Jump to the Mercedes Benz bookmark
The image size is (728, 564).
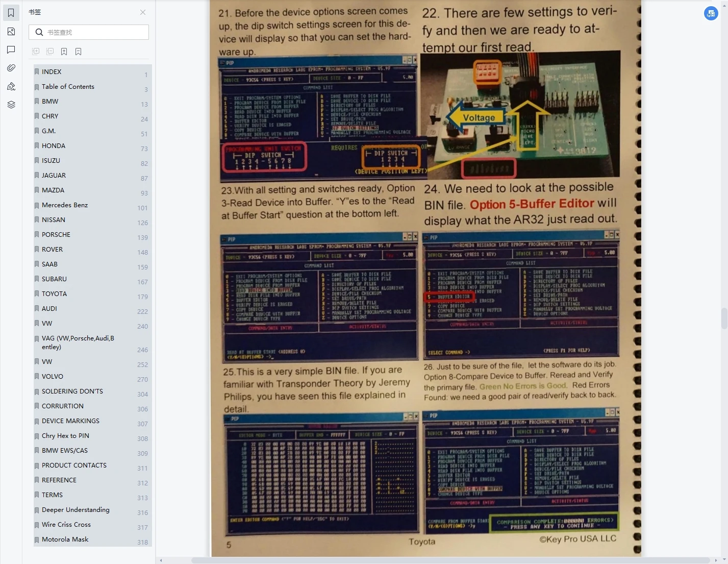(93, 205)
